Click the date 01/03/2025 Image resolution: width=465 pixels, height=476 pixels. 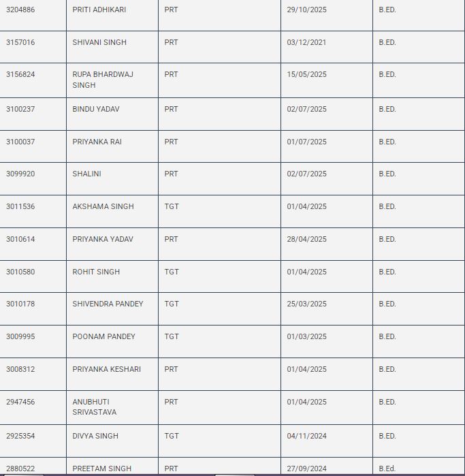[x=306, y=336]
